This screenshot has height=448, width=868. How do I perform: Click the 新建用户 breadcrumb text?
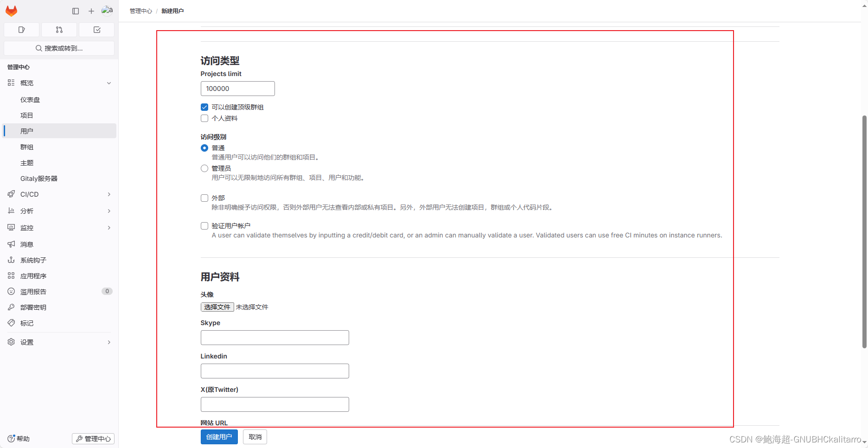click(x=172, y=11)
